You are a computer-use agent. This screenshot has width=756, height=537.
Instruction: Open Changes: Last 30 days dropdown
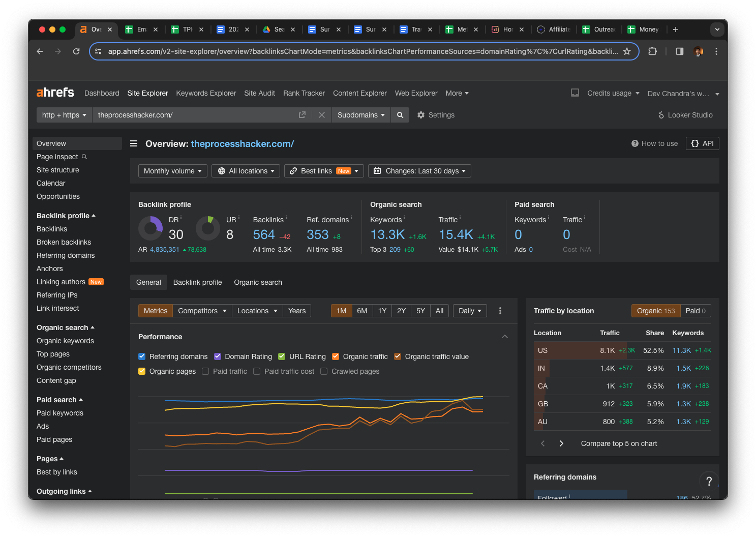point(419,171)
